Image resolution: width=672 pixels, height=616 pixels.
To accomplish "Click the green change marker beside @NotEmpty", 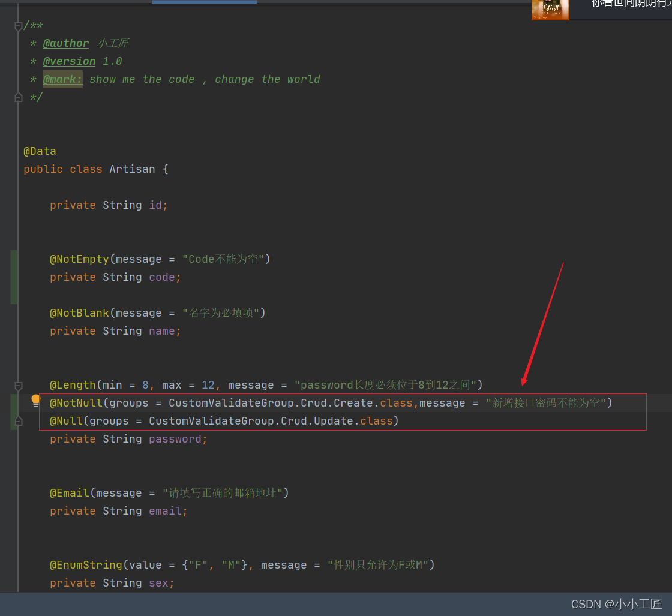I will tap(14, 277).
